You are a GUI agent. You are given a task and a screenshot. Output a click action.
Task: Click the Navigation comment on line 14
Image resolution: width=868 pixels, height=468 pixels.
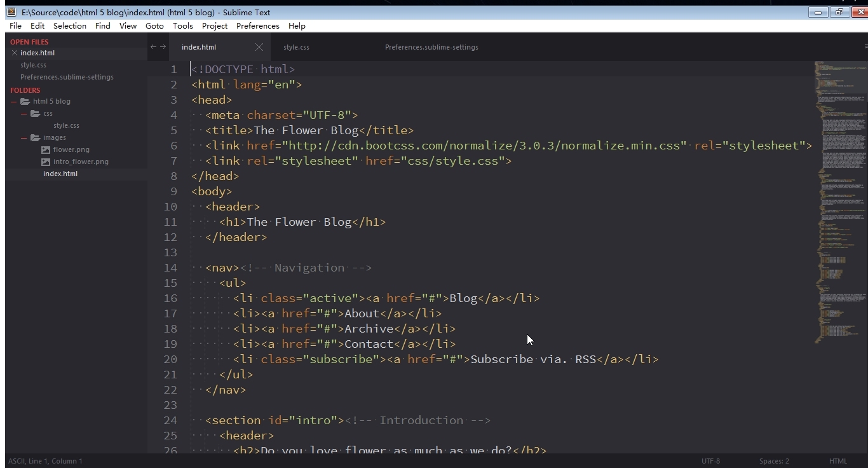point(306,268)
